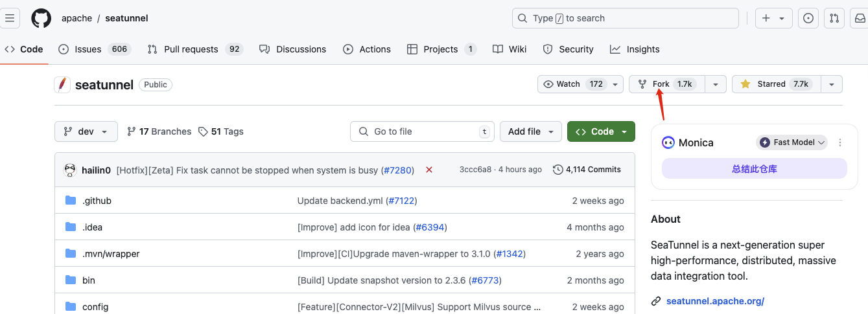Click the failed check red X icon
The width and height of the screenshot is (868, 314).
[x=429, y=170]
